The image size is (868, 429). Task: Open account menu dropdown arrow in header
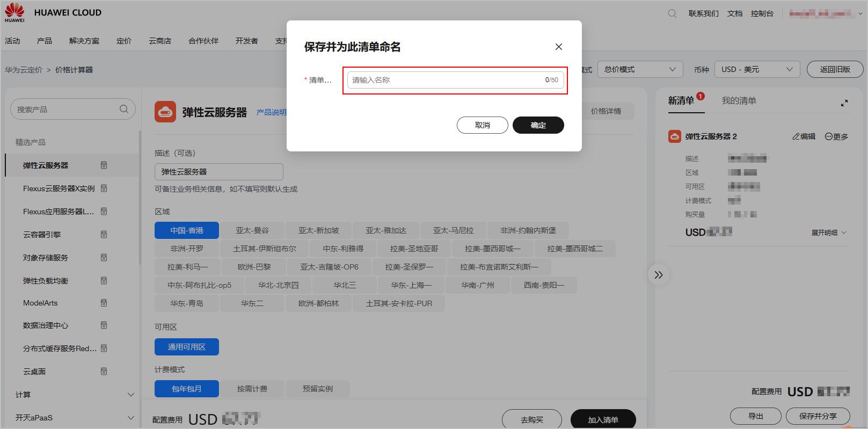coord(860,13)
